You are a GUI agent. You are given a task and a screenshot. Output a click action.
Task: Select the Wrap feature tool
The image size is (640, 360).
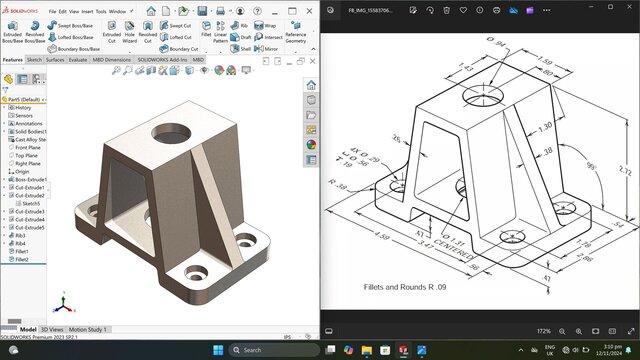coord(265,25)
